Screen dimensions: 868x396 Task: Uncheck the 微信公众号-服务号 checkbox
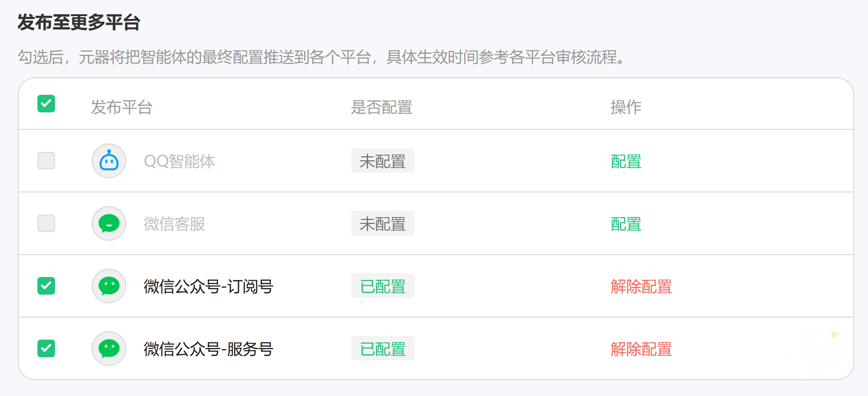(x=46, y=349)
